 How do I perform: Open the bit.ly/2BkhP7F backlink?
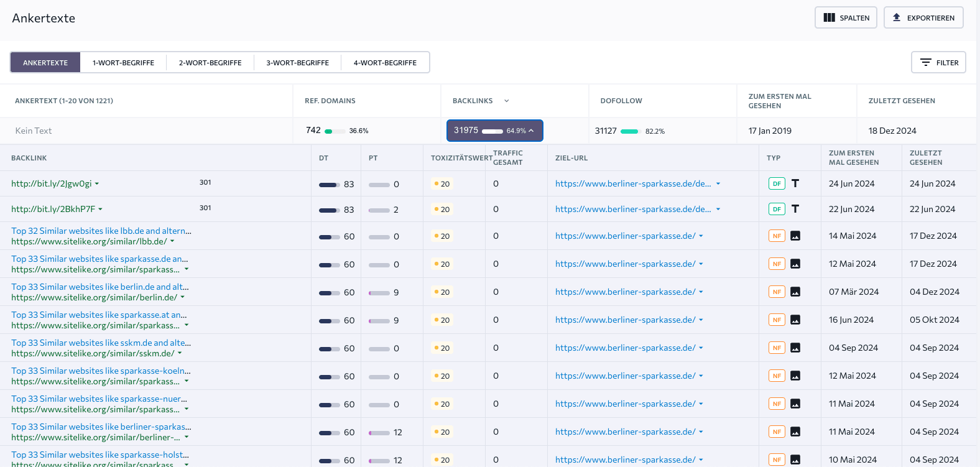click(53, 209)
